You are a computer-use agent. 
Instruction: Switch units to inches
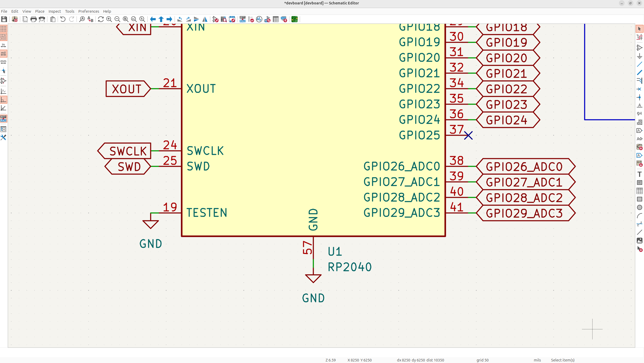(x=4, y=45)
